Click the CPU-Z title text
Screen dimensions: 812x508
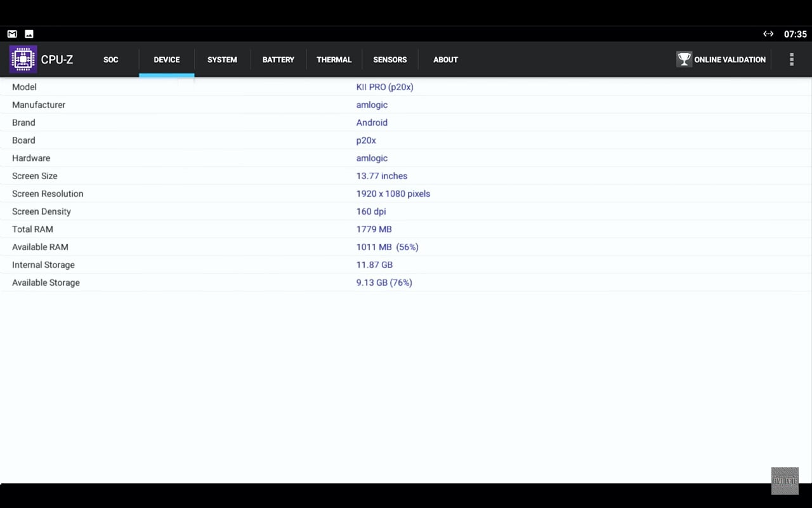pyautogui.click(x=57, y=60)
